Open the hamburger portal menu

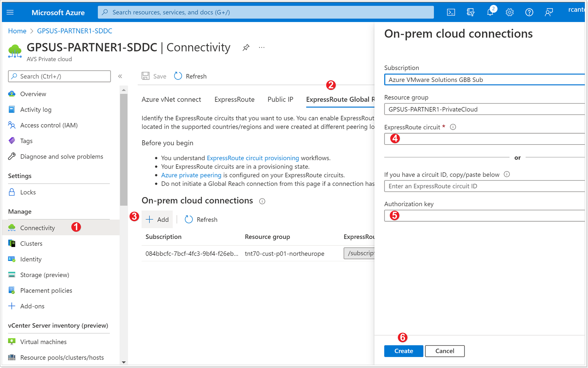pyautogui.click(x=10, y=12)
